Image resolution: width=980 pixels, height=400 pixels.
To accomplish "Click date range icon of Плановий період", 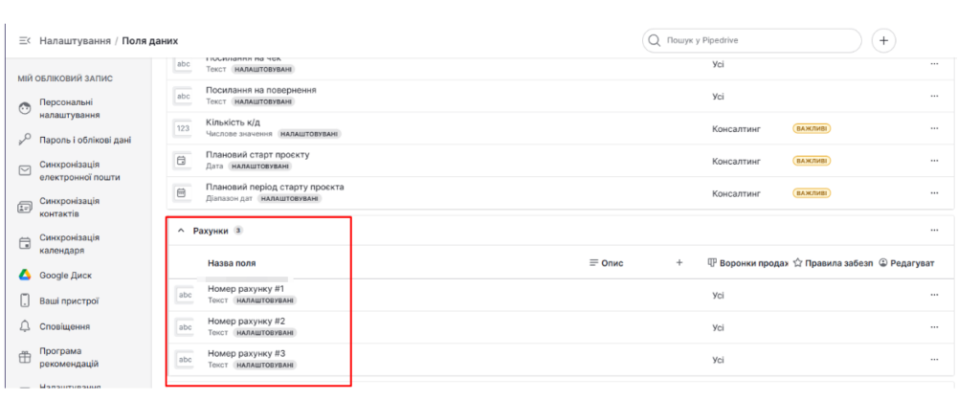I will pyautogui.click(x=183, y=193).
